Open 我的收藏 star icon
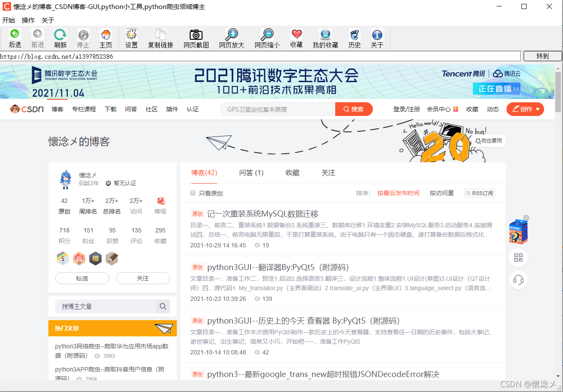The height and width of the screenshot is (392, 563). point(325,34)
